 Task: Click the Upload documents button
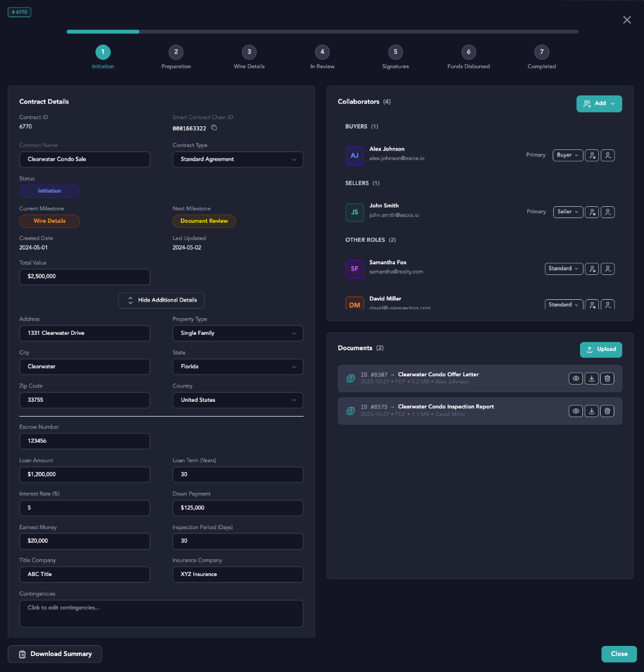click(x=601, y=350)
